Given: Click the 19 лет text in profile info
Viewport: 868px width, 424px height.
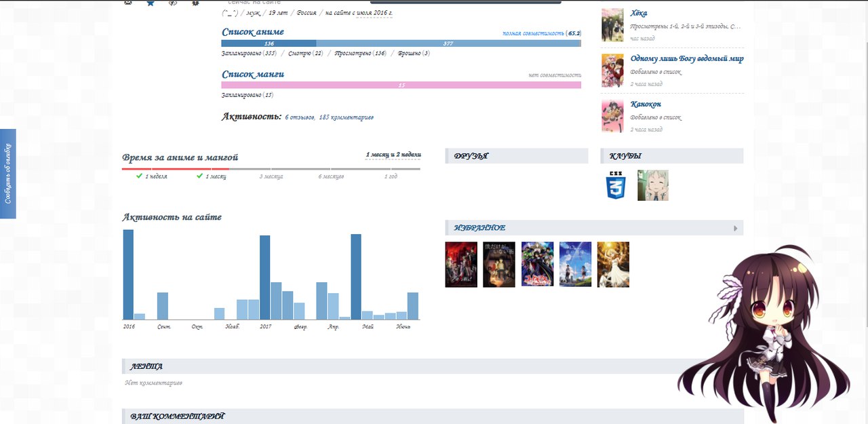Looking at the screenshot, I should 277,13.
